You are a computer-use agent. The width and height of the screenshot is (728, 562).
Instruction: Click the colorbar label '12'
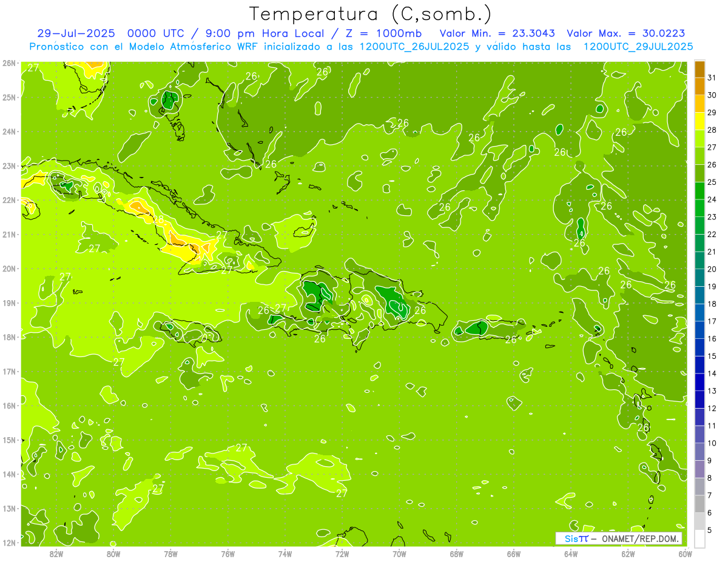pos(712,408)
